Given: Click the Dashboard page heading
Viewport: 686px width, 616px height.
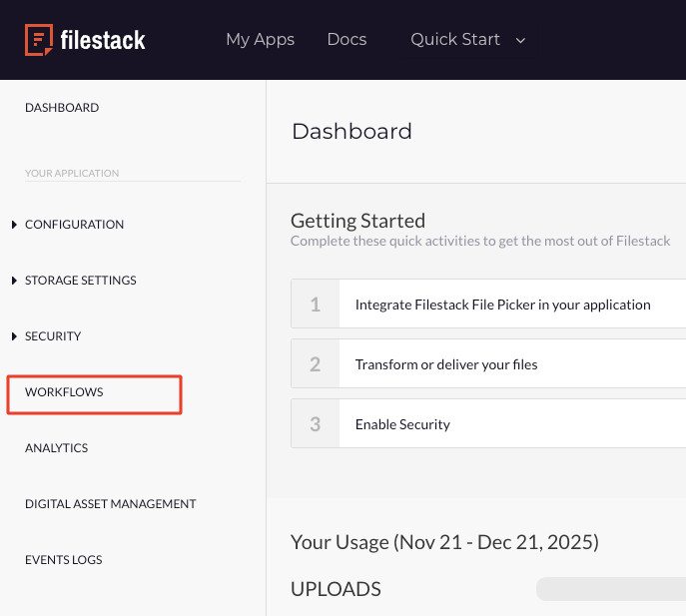Looking at the screenshot, I should click(351, 131).
